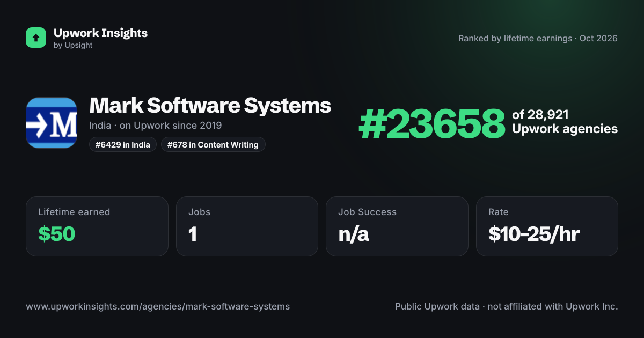The image size is (644, 338).
Task: Click the n/a Job Success value
Action: pyautogui.click(x=354, y=234)
